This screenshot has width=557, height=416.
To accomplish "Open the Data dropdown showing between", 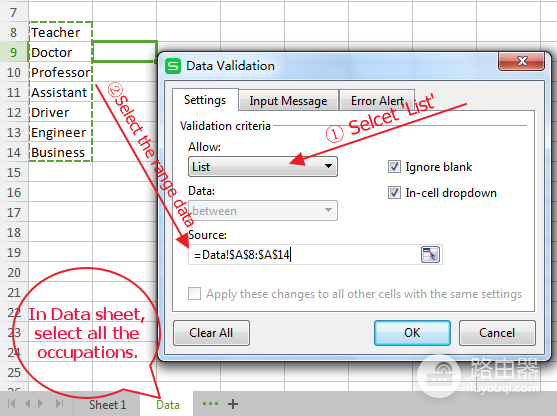I will coord(263,211).
